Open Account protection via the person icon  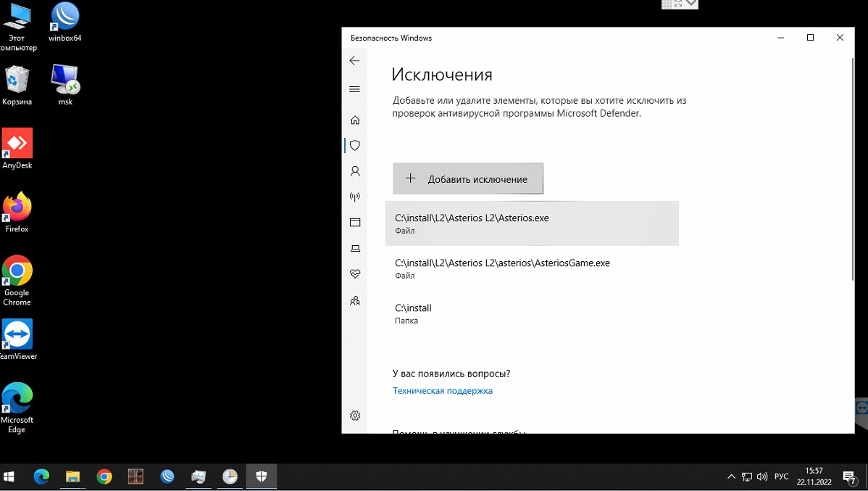pos(355,171)
